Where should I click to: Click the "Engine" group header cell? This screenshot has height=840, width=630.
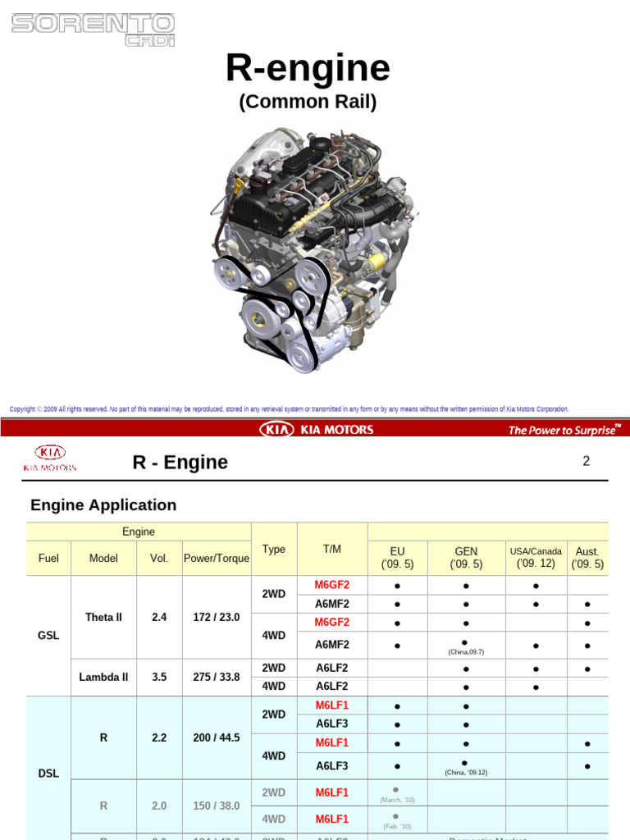click(139, 532)
